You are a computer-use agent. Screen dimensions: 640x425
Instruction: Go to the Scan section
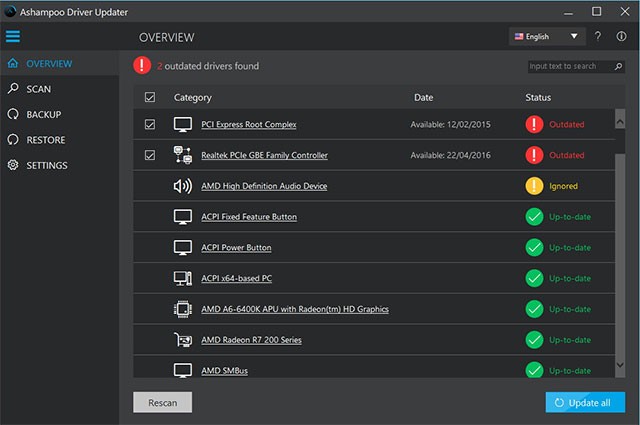click(x=38, y=89)
